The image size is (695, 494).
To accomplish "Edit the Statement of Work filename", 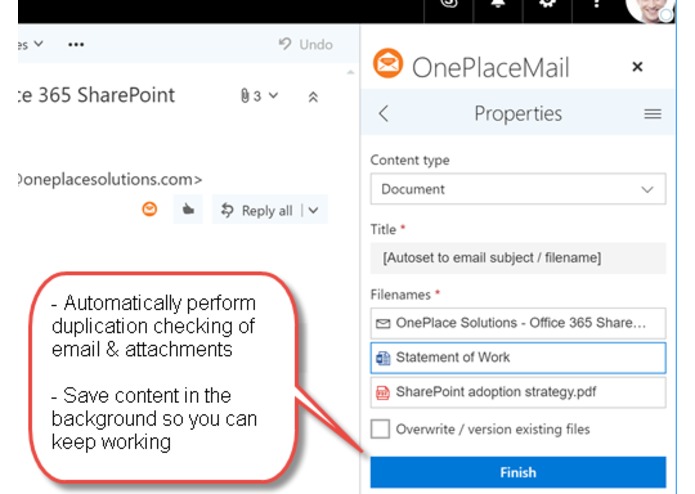I will point(518,358).
